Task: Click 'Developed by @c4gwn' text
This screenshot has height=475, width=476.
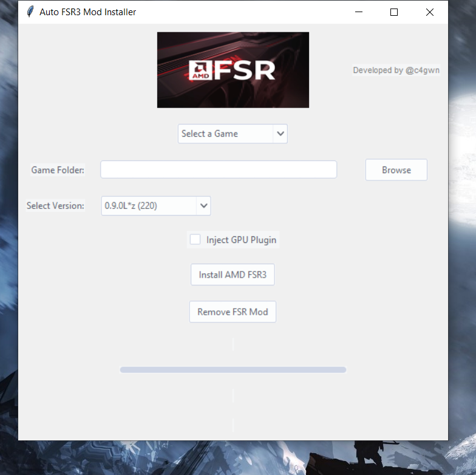Action: 396,70
